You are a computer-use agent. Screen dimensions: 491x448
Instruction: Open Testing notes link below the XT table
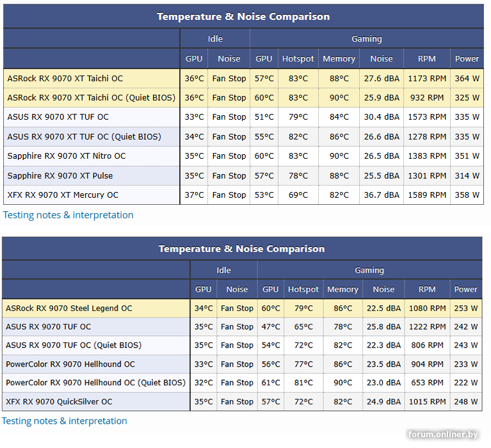[68, 215]
